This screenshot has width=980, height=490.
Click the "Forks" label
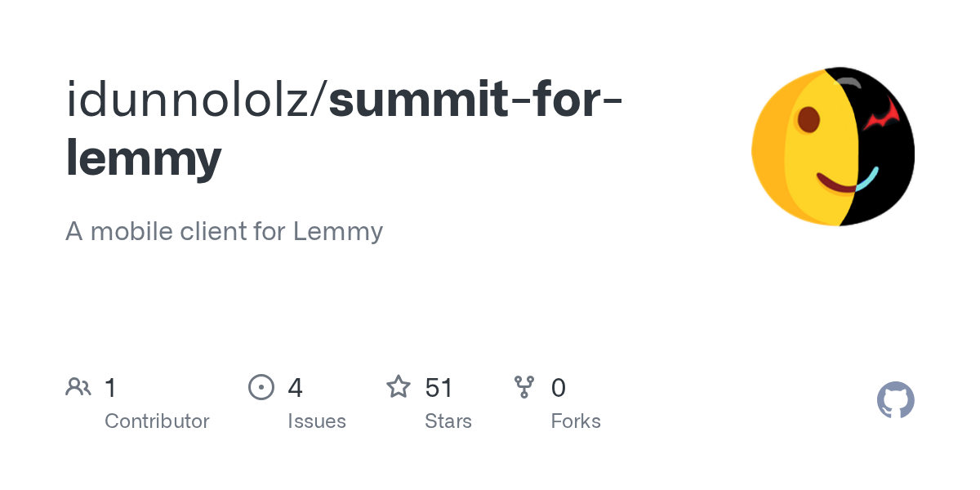576,421
